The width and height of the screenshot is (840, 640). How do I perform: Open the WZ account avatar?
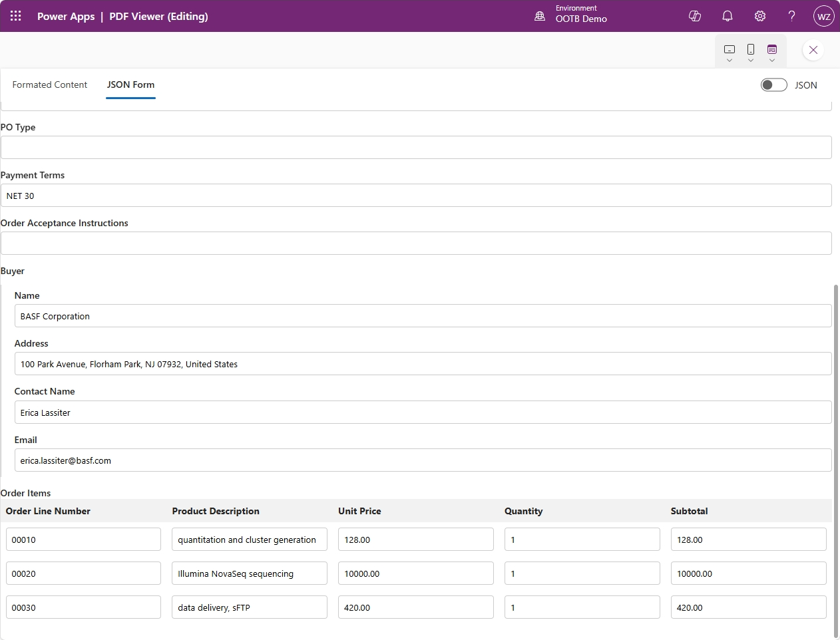pyautogui.click(x=824, y=16)
